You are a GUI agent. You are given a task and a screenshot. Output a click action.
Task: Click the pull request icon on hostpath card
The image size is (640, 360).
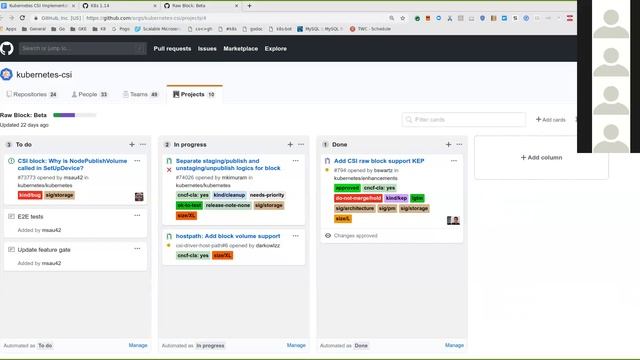point(169,236)
